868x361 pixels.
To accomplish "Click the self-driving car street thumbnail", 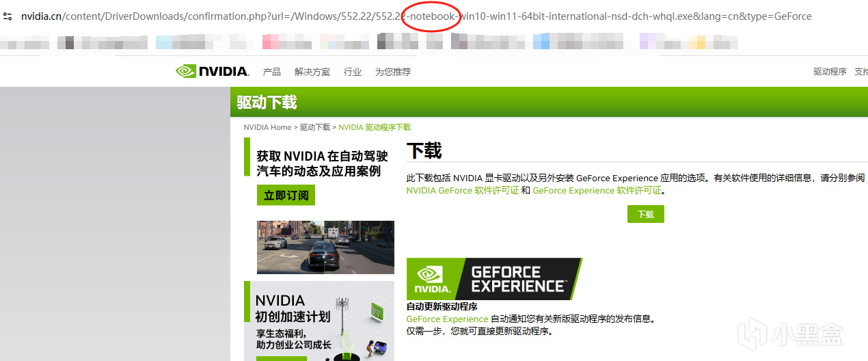I will [325, 247].
